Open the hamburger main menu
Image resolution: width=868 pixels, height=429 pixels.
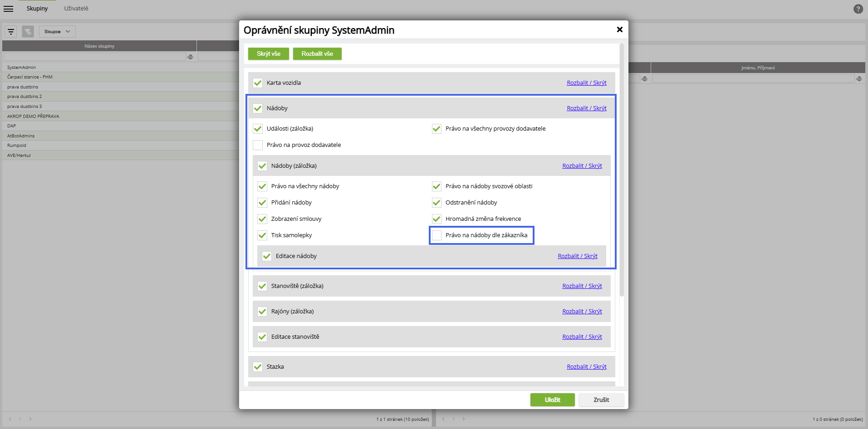click(x=8, y=9)
